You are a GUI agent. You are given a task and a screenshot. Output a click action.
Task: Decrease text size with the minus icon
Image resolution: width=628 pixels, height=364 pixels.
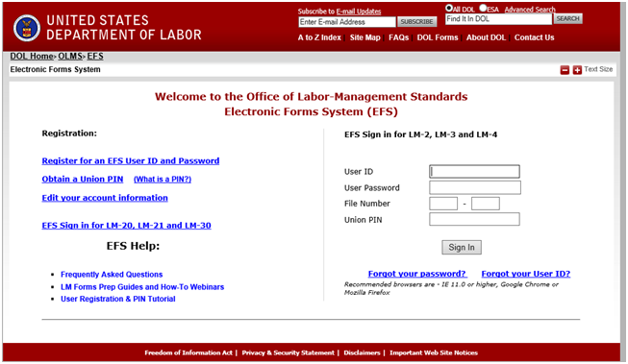point(565,70)
